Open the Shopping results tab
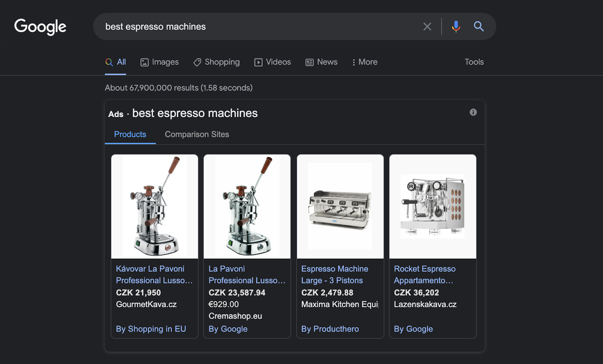The width and height of the screenshot is (603, 364). point(216,62)
